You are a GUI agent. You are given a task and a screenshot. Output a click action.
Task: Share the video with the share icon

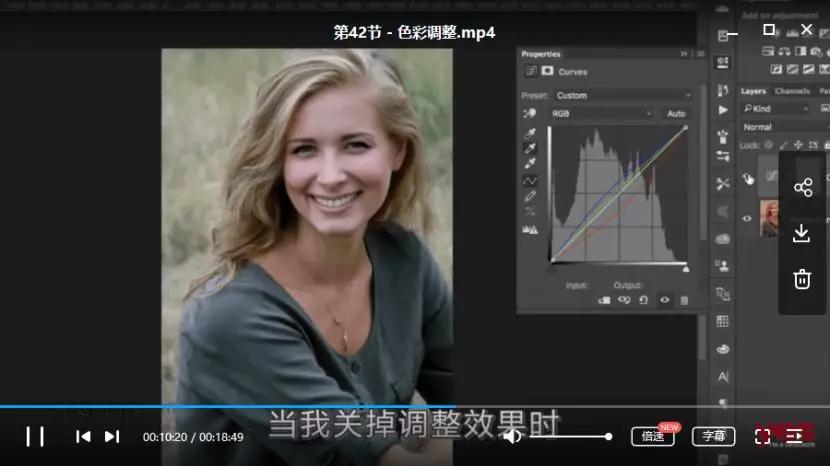pyautogui.click(x=803, y=187)
